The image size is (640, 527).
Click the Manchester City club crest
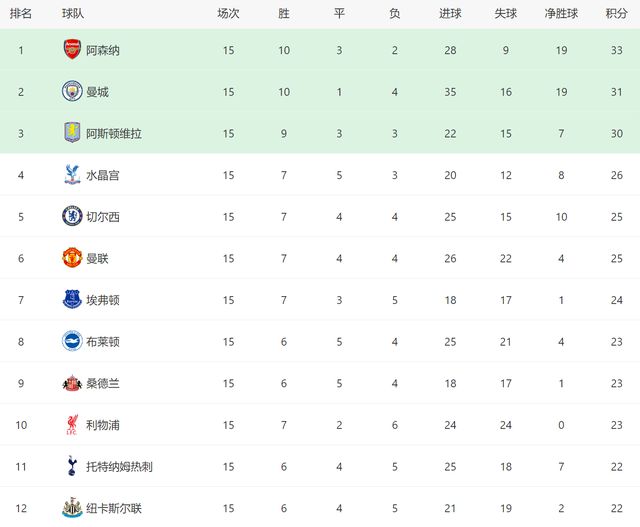tap(71, 92)
